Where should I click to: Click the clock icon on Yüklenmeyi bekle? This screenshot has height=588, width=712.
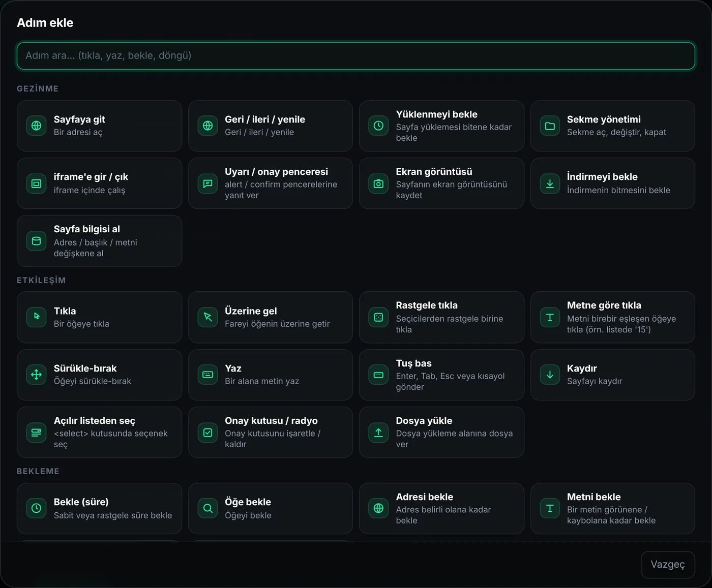click(378, 126)
